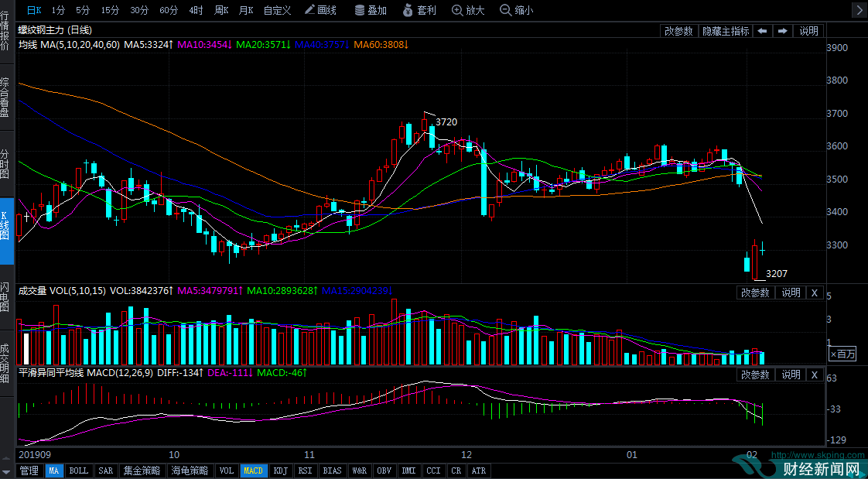Select the DMI indicator tab

tap(408, 470)
